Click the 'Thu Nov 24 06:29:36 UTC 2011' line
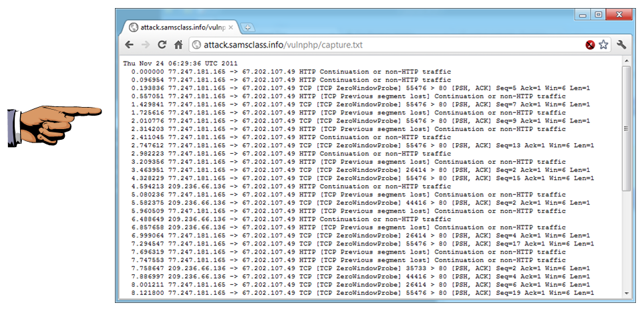Viewport: 644px width, 313px height. [180, 64]
